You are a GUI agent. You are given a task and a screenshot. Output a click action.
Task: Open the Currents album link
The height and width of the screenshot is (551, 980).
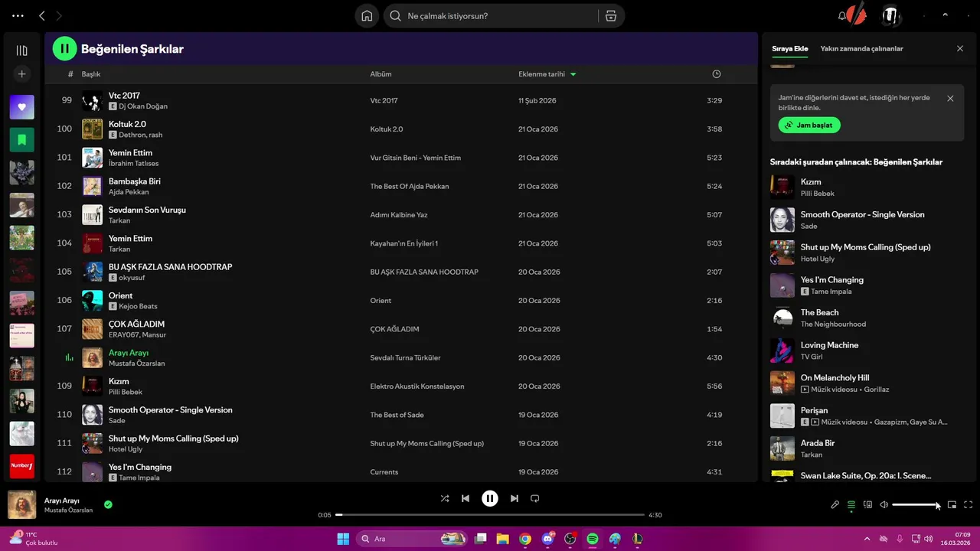pos(384,472)
